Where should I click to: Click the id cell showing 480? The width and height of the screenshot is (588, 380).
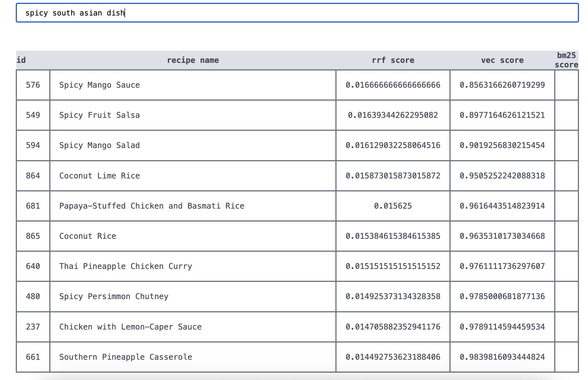click(x=33, y=297)
